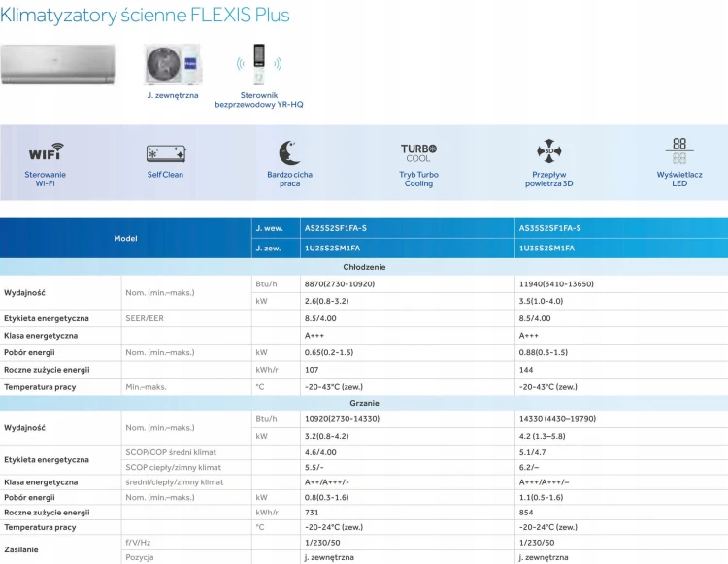This screenshot has width=728, height=564.
Task: Click the value '0.88(0.3-1.5)'
Action: 544,352
